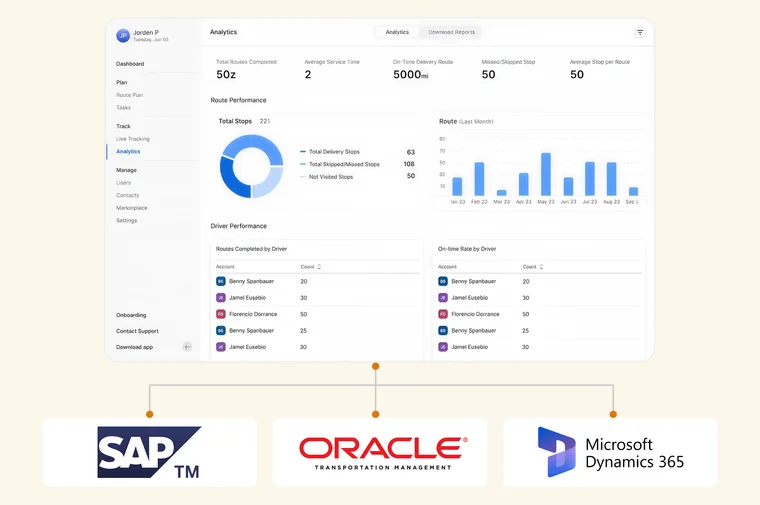The height and width of the screenshot is (505, 760).
Task: Switch to the Download Reports tab
Action: click(x=451, y=32)
